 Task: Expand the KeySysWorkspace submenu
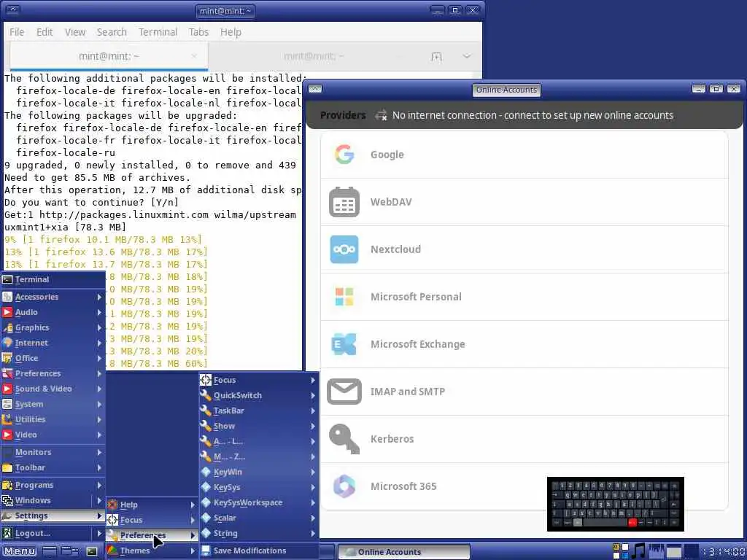pos(259,502)
